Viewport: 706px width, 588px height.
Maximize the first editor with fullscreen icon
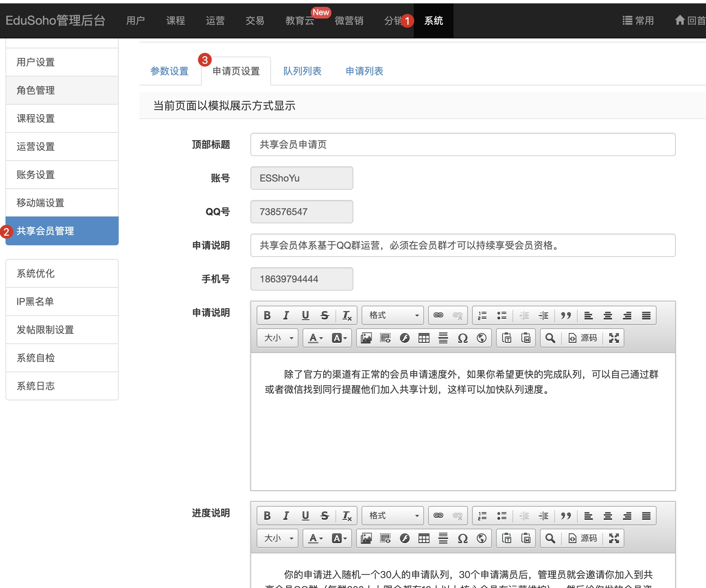[614, 338]
